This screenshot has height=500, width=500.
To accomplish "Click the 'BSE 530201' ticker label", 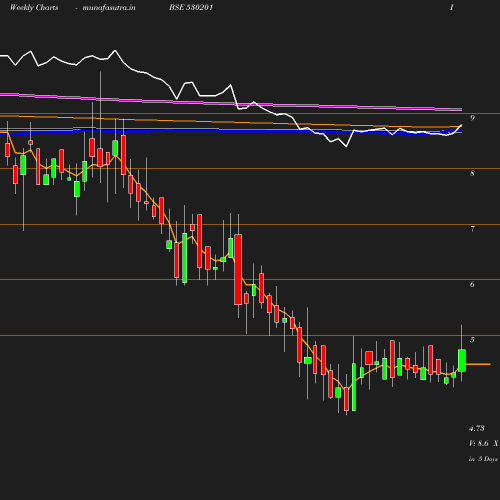I will pyautogui.click(x=191, y=7).
